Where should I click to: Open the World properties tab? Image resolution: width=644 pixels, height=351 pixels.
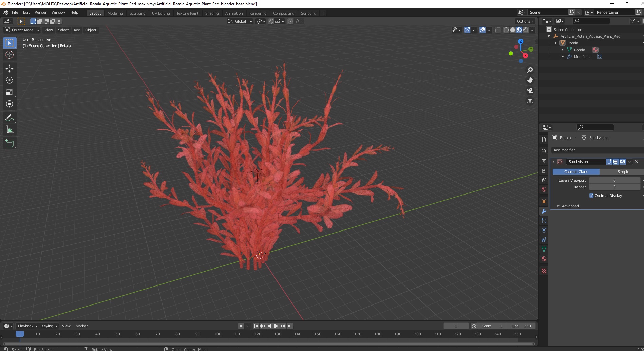coord(544,189)
